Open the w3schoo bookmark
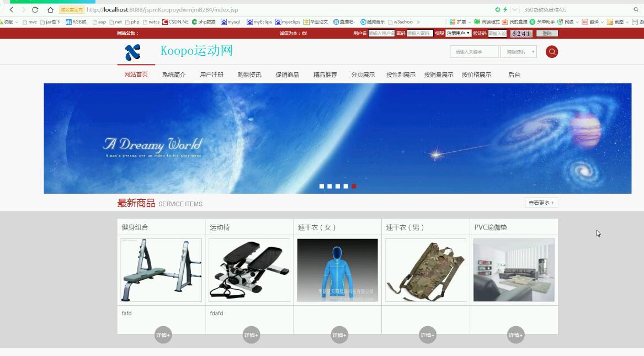The width and height of the screenshot is (644, 356). [x=401, y=22]
